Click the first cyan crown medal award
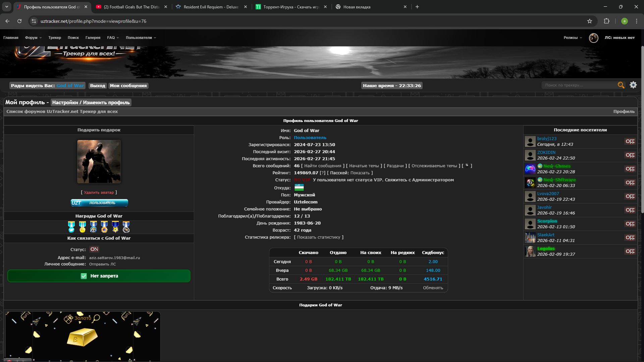Image resolution: width=644 pixels, height=362 pixels. (x=71, y=227)
